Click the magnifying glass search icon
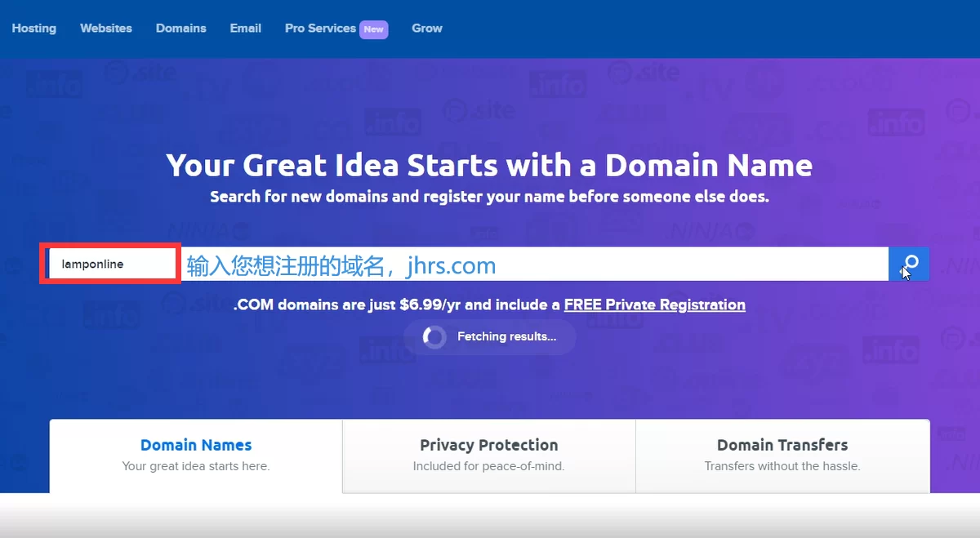 tap(909, 264)
